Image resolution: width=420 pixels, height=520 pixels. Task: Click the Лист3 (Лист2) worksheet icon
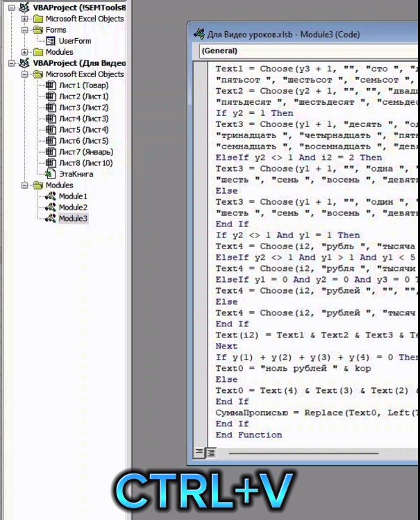click(x=51, y=108)
